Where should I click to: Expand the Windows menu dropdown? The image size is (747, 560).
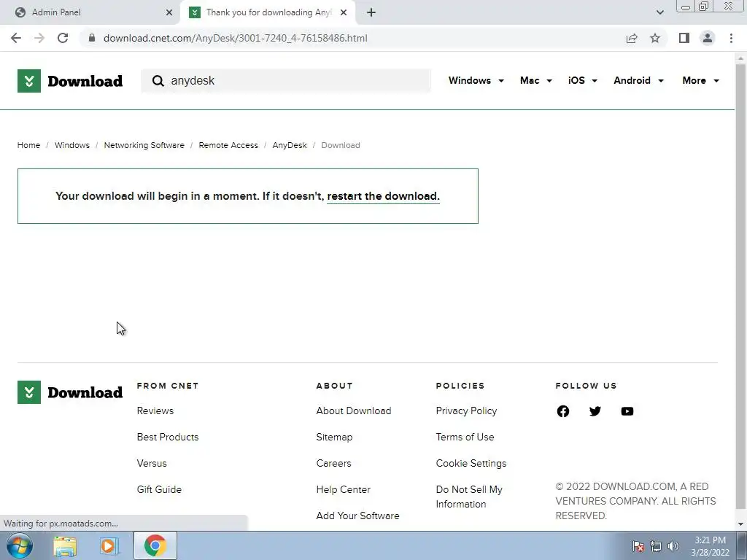[476, 80]
